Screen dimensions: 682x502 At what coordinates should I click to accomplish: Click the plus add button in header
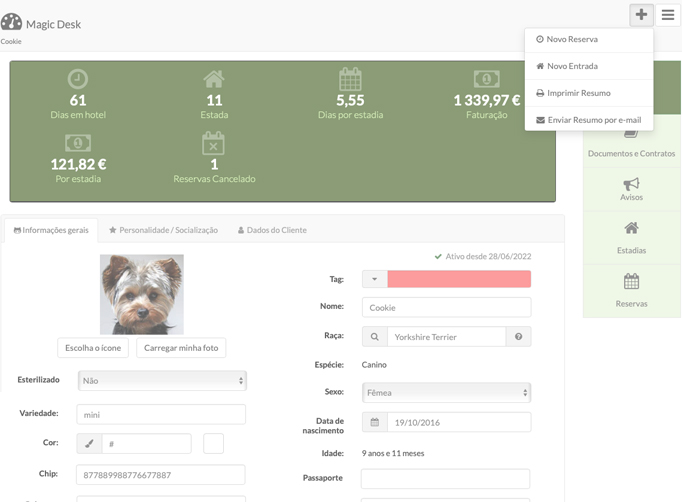tap(641, 15)
